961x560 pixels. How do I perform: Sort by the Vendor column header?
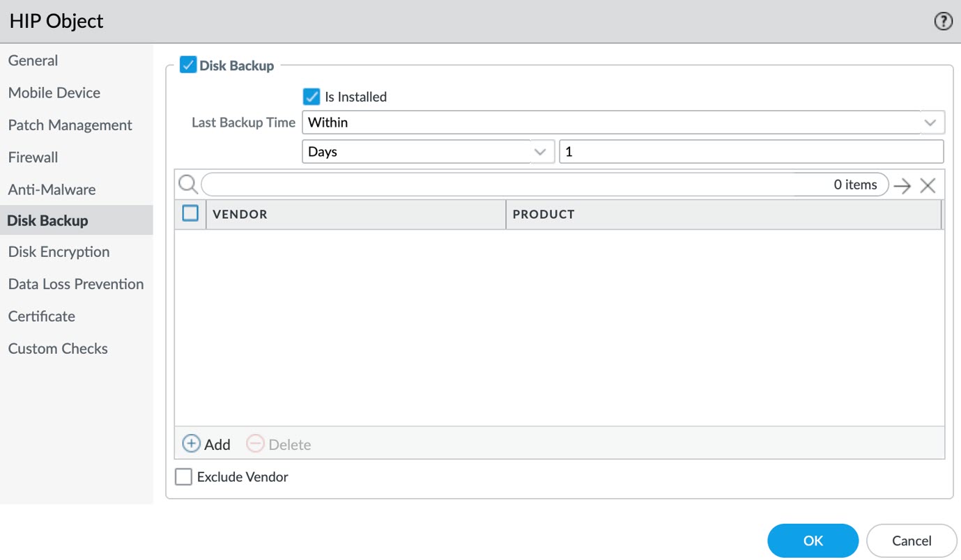click(x=355, y=215)
